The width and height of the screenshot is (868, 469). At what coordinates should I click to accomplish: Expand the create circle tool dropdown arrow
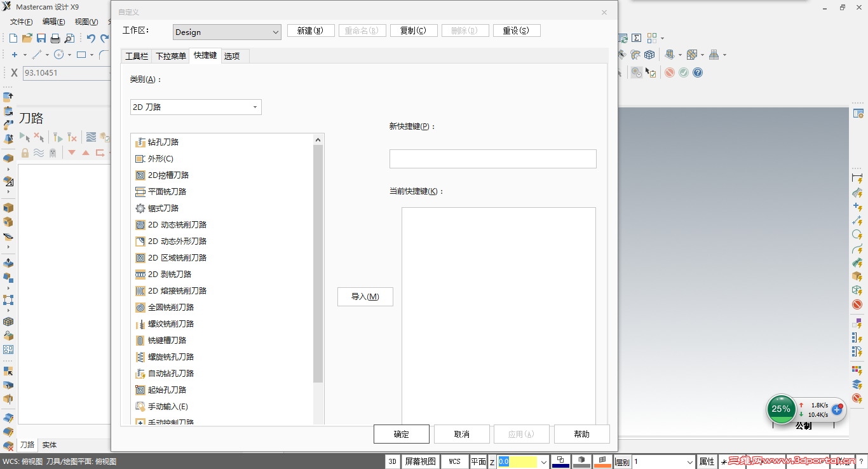(x=69, y=55)
